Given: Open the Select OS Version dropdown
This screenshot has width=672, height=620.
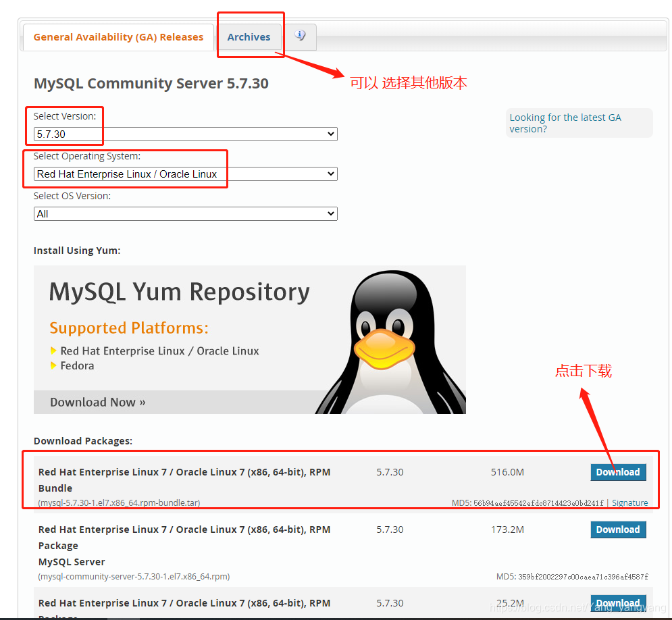Looking at the screenshot, I should pos(185,214).
